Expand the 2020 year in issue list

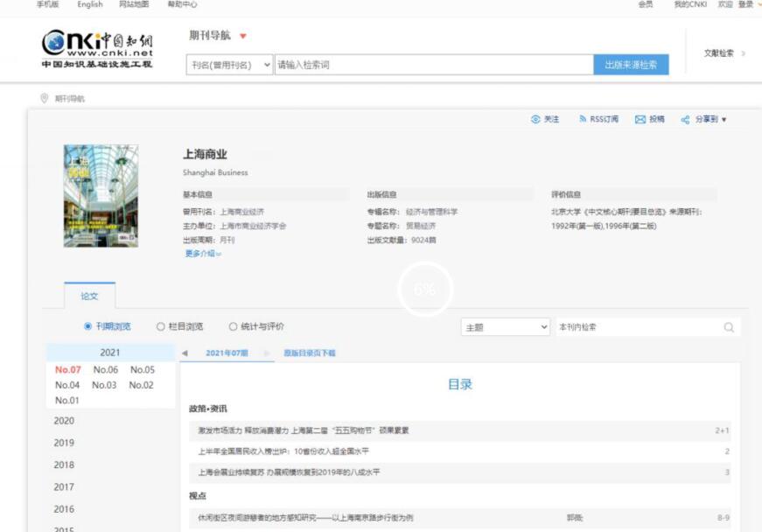click(x=64, y=421)
